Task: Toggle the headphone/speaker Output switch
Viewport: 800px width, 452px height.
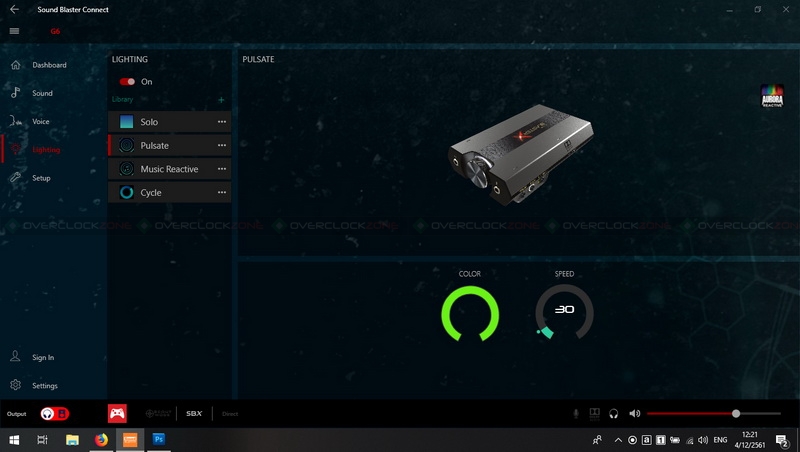Action: (x=55, y=414)
